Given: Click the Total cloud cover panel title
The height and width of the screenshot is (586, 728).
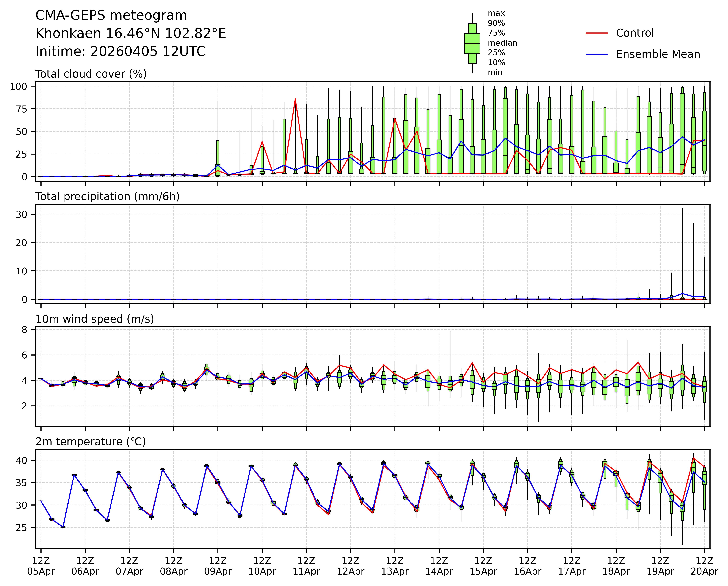Looking at the screenshot, I should tap(91, 74).
